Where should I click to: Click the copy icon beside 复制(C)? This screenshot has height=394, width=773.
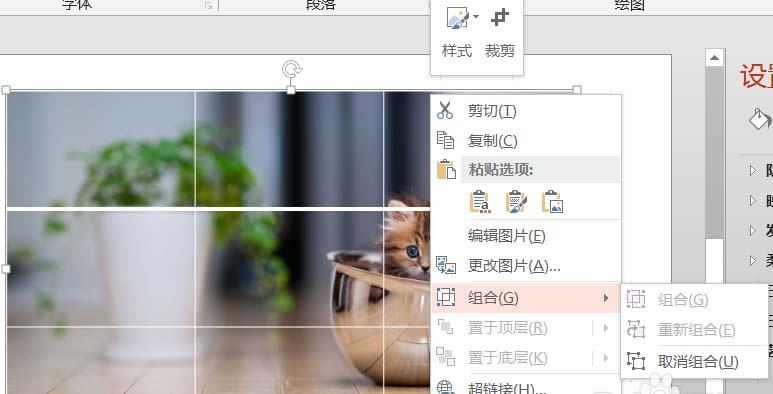[445, 141]
